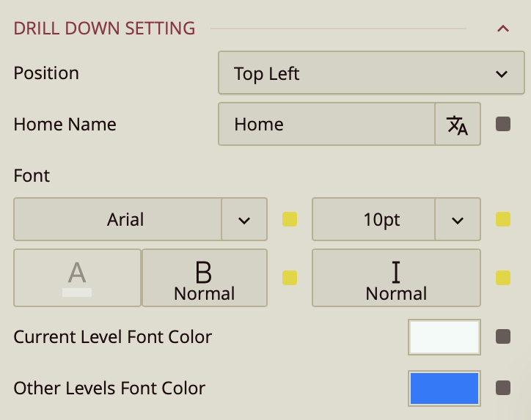Toggle the Italic I Normal button
The height and width of the screenshot is (420, 531).
pyautogui.click(x=396, y=278)
